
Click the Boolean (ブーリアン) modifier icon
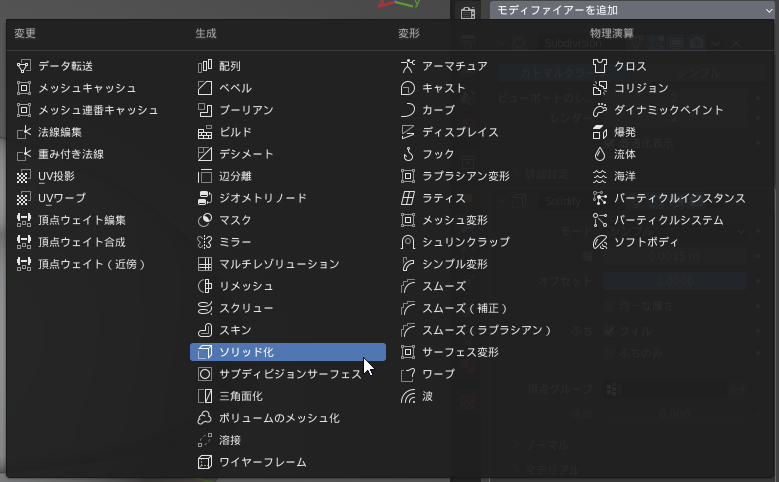tap(205, 110)
